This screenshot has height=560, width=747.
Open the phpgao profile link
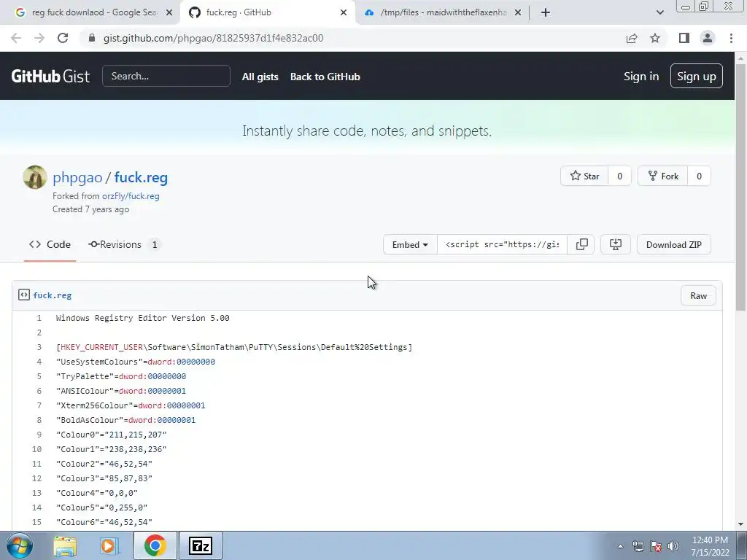tap(77, 177)
